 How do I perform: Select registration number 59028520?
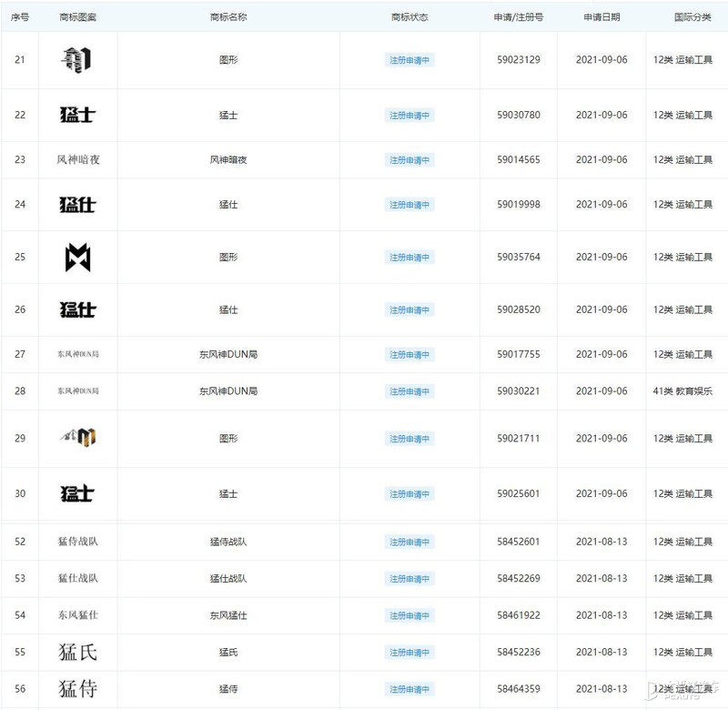click(519, 309)
